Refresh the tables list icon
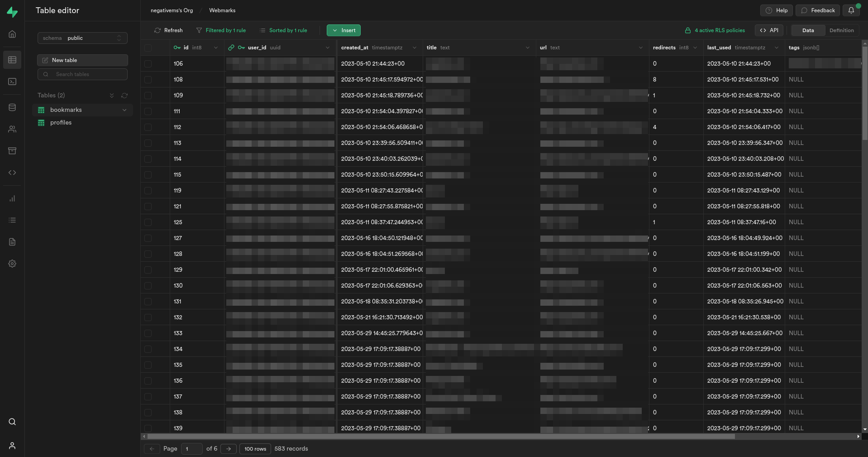868x457 pixels. click(x=124, y=96)
